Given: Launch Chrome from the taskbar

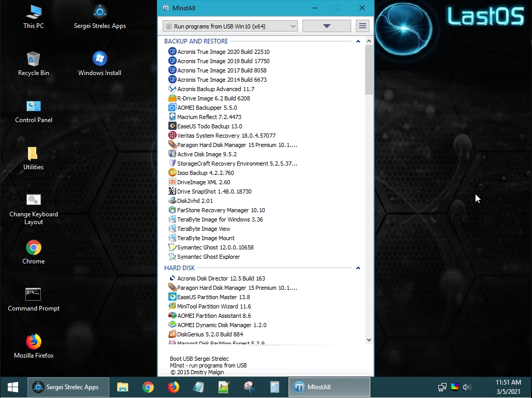Looking at the screenshot, I should pos(148,387).
